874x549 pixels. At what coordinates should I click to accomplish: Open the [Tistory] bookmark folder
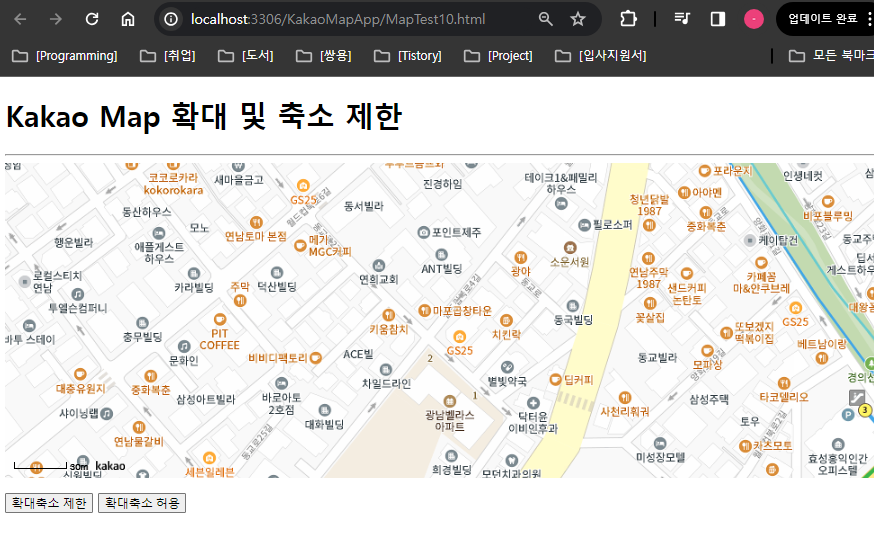(x=408, y=56)
